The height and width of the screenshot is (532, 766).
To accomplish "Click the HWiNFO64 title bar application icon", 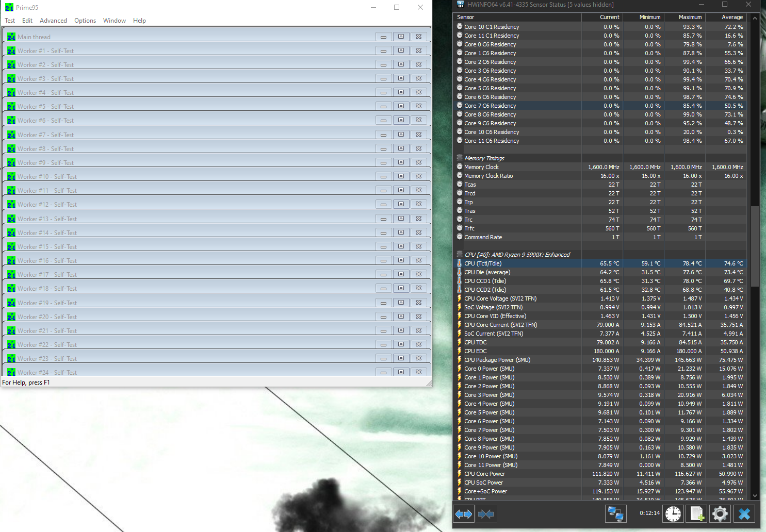I will tap(461, 4).
